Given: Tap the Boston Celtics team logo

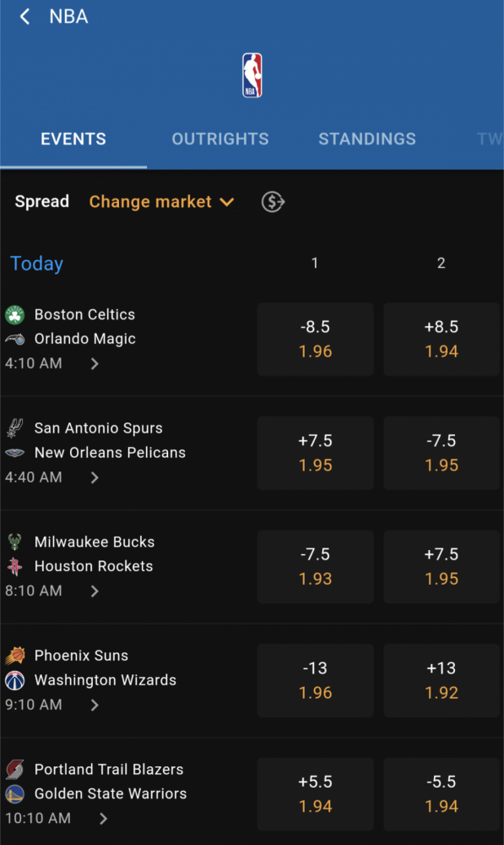Looking at the screenshot, I should (x=15, y=314).
